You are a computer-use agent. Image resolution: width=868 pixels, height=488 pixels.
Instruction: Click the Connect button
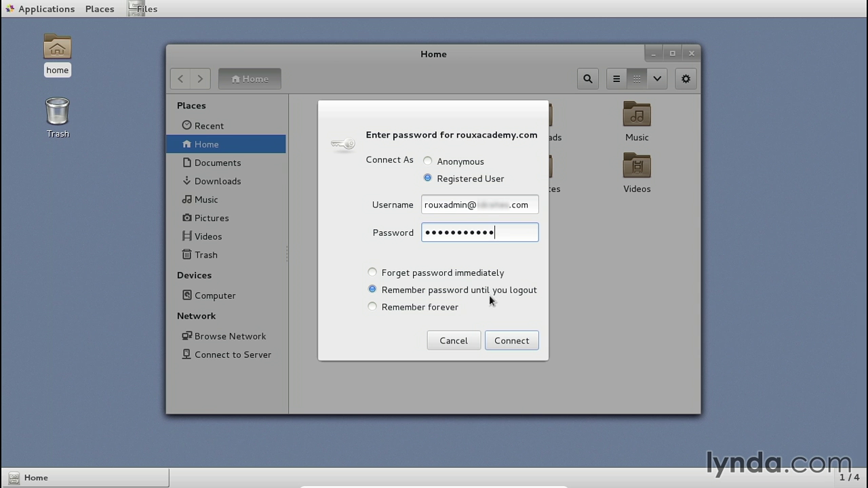click(x=511, y=340)
